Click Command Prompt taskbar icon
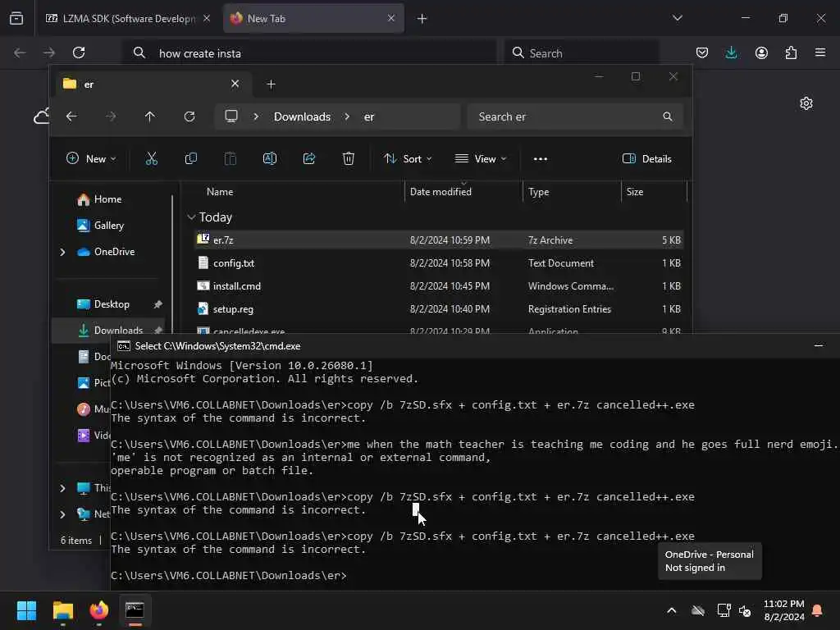The height and width of the screenshot is (630, 840). [135, 610]
